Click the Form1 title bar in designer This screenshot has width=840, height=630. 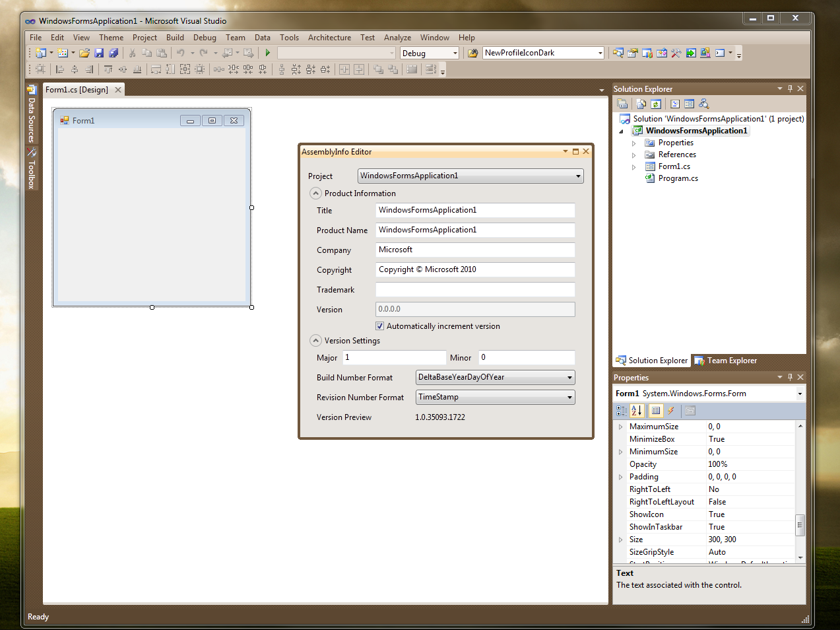click(x=152, y=120)
